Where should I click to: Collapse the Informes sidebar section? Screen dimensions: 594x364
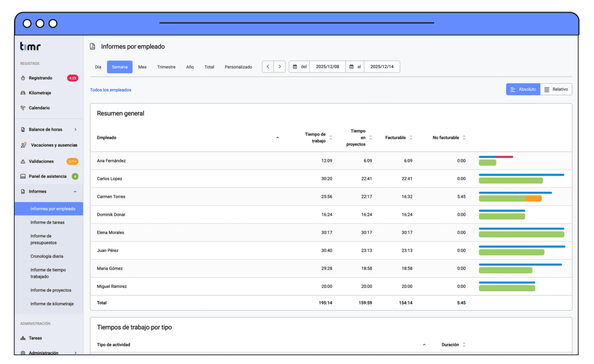point(76,192)
